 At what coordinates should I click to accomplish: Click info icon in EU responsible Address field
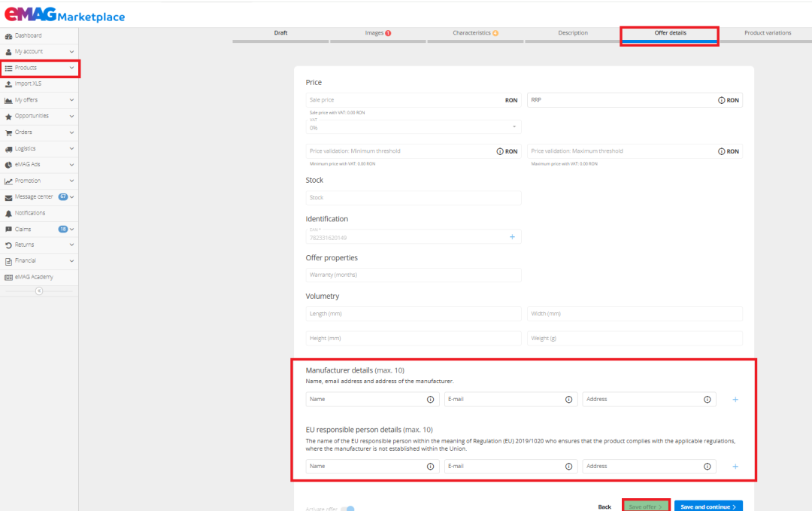pos(707,467)
